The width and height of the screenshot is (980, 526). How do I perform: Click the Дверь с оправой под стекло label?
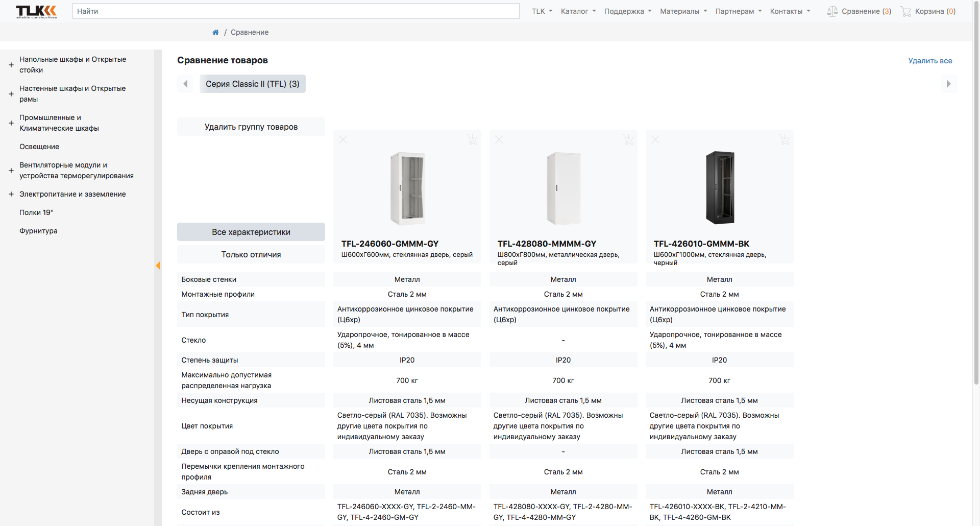[230, 451]
